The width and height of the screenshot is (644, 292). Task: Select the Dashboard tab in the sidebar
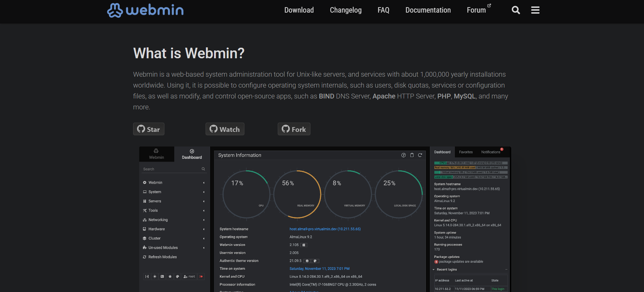point(192,154)
